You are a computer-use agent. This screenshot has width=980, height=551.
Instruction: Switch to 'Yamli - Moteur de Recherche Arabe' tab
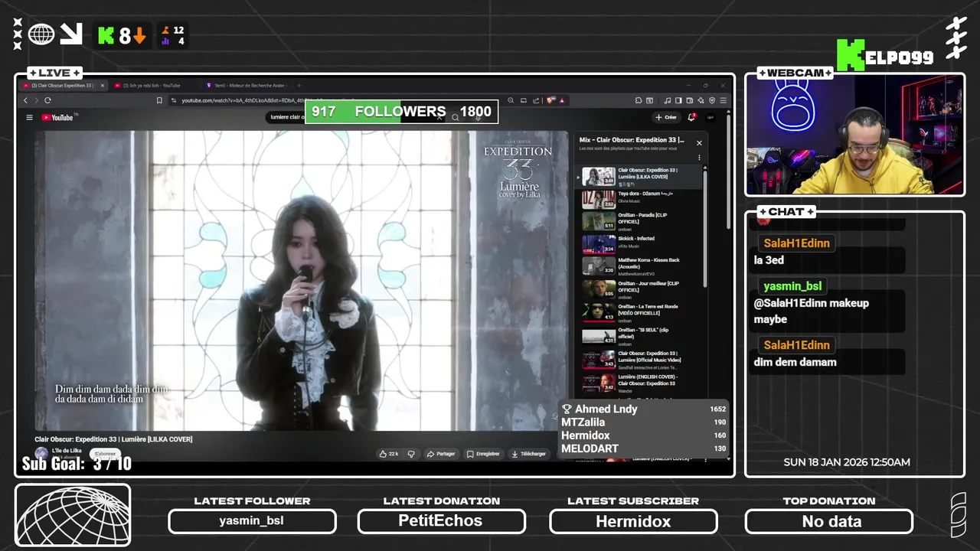pyautogui.click(x=247, y=86)
